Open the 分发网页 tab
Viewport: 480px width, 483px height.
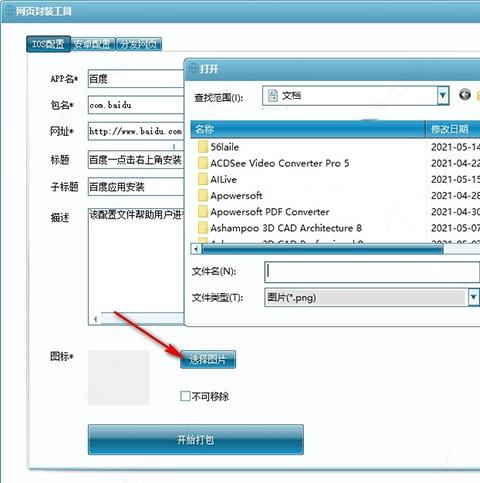[139, 44]
